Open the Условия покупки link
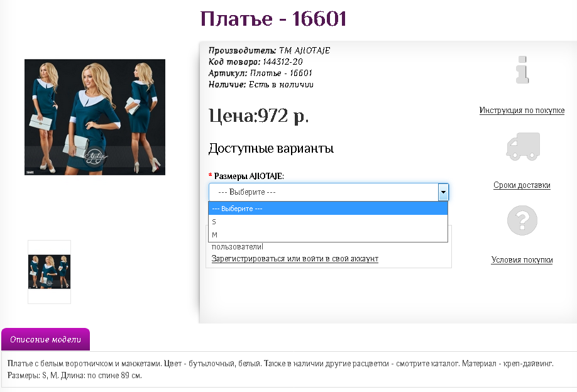The image size is (577, 392). tap(522, 259)
